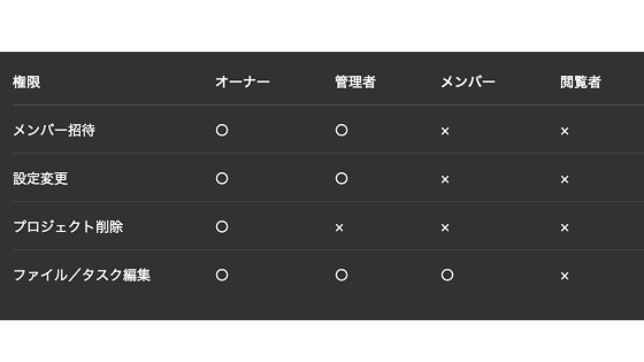Click the 管理者 cross in プロジェクト削除 row
The width and height of the screenshot is (644, 362).
pos(339,228)
